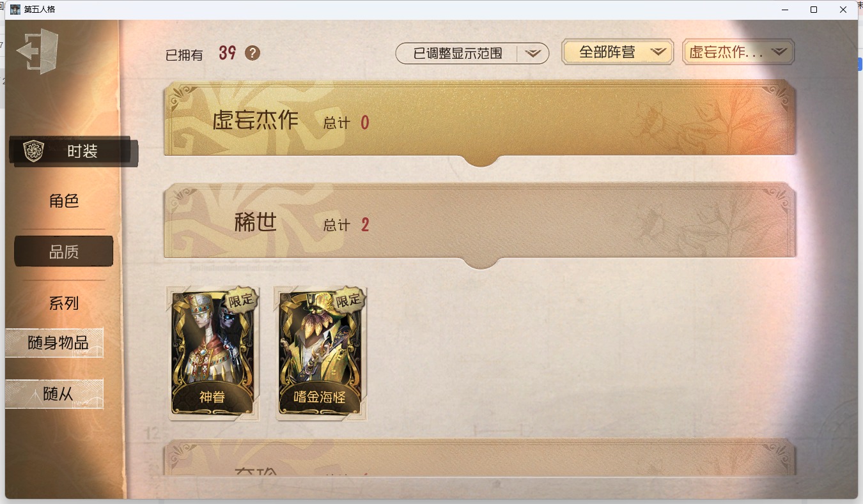The width and height of the screenshot is (863, 504).
Task: Select the 品质 sorting option
Action: point(64,252)
